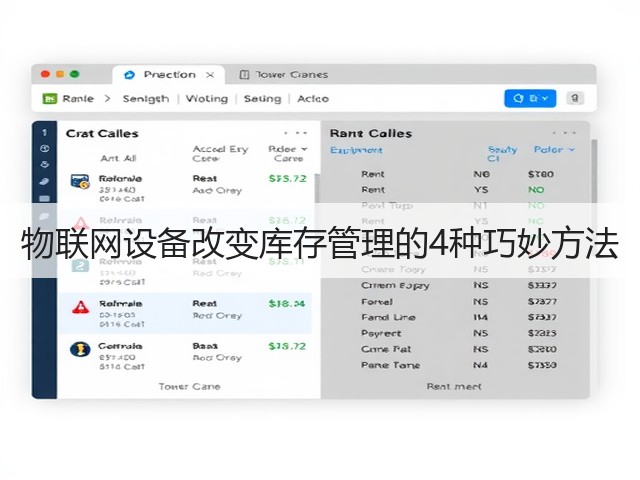The image size is (640, 480).
Task: Open Crat Calles panel more options
Action: point(296,133)
